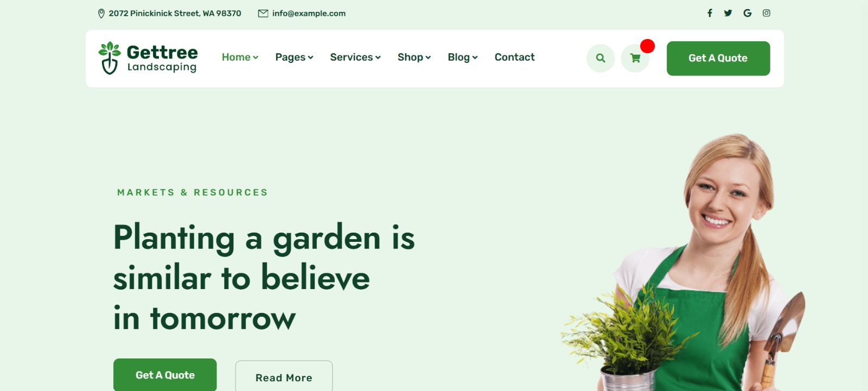The image size is (868, 391).
Task: Expand the Shop dropdown menu
Action: [414, 57]
